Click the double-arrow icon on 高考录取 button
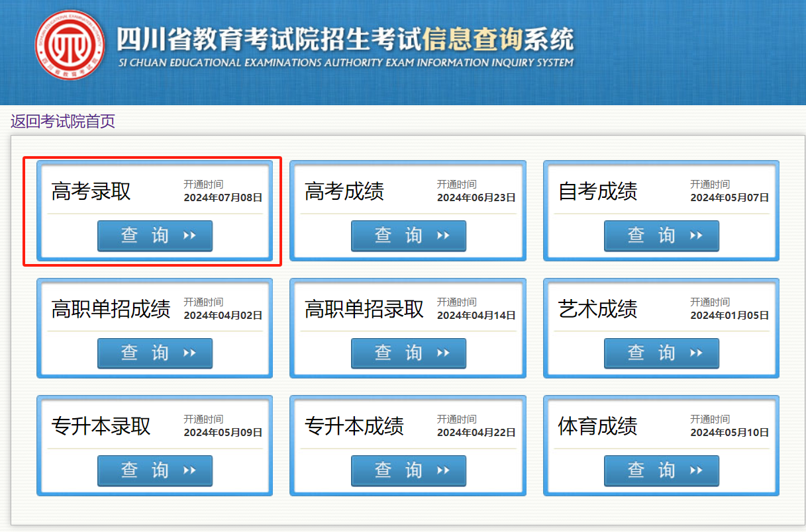 click(x=189, y=236)
